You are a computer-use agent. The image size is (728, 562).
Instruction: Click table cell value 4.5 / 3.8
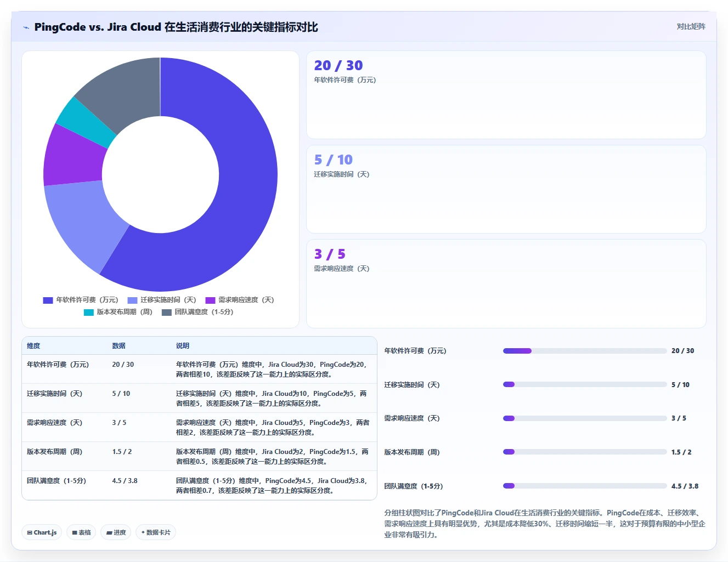coord(125,481)
